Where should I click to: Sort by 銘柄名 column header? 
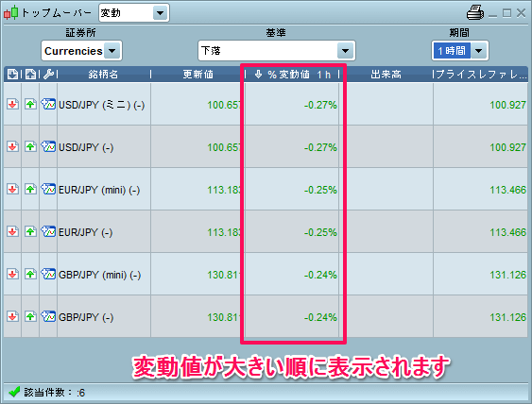(x=103, y=75)
